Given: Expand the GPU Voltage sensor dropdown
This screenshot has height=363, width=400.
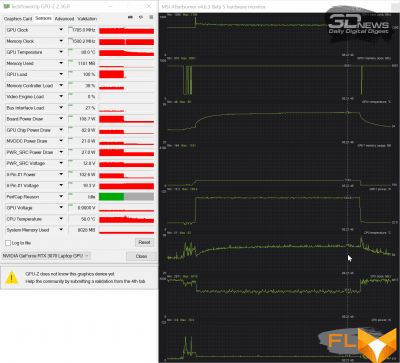Looking at the screenshot, I should [61, 208].
